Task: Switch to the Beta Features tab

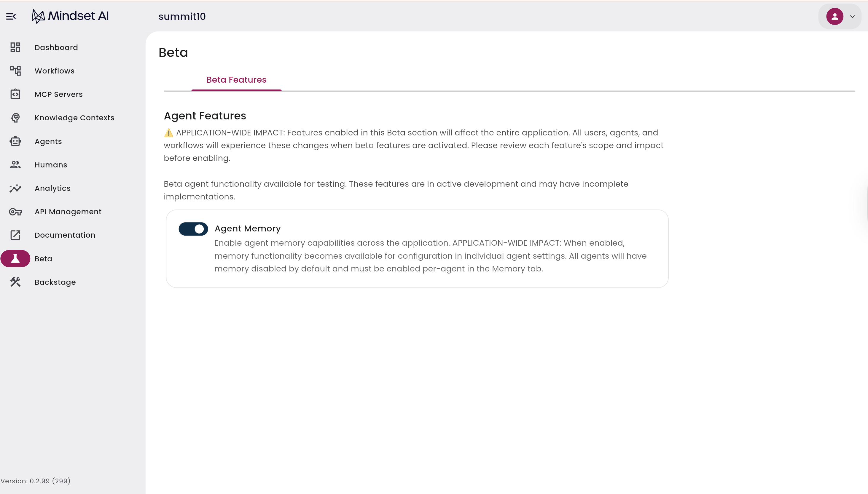Action: 236,80
